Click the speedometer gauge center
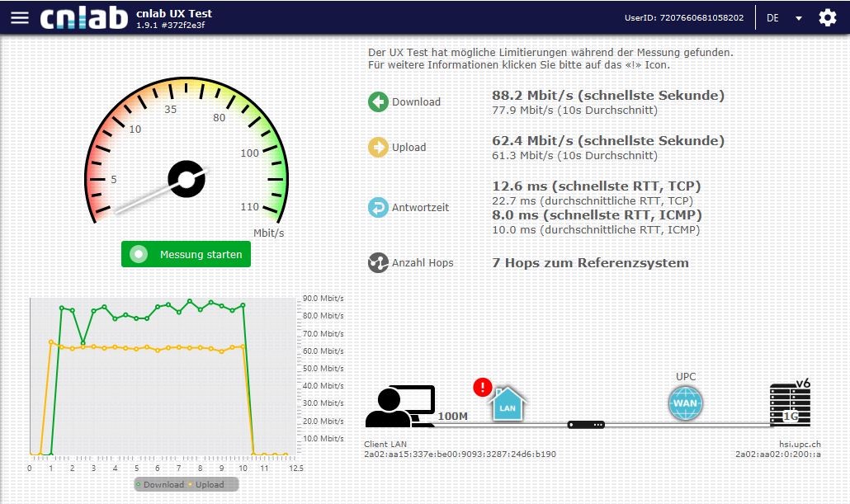Viewport: 850px width, 504px height. 186,179
